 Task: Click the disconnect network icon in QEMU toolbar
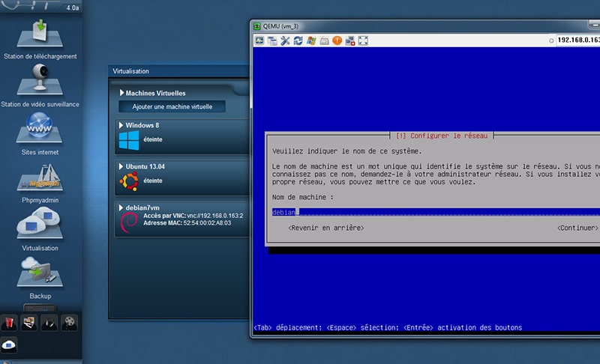pyautogui.click(x=350, y=41)
